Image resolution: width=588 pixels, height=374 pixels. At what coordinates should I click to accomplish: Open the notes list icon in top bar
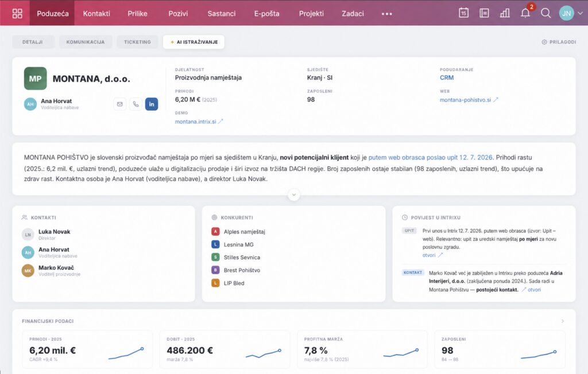484,13
